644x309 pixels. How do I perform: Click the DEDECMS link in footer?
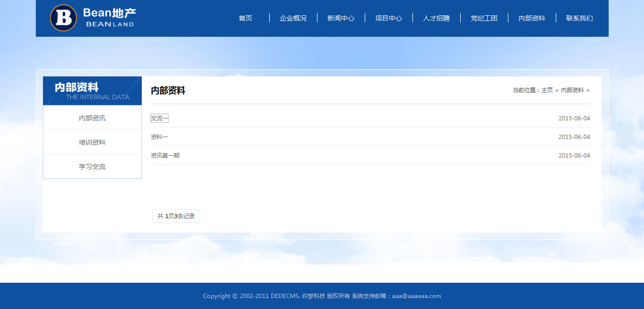pos(285,296)
